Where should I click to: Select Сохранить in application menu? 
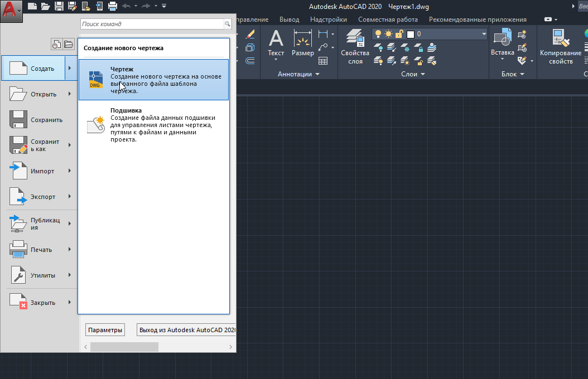tap(40, 120)
